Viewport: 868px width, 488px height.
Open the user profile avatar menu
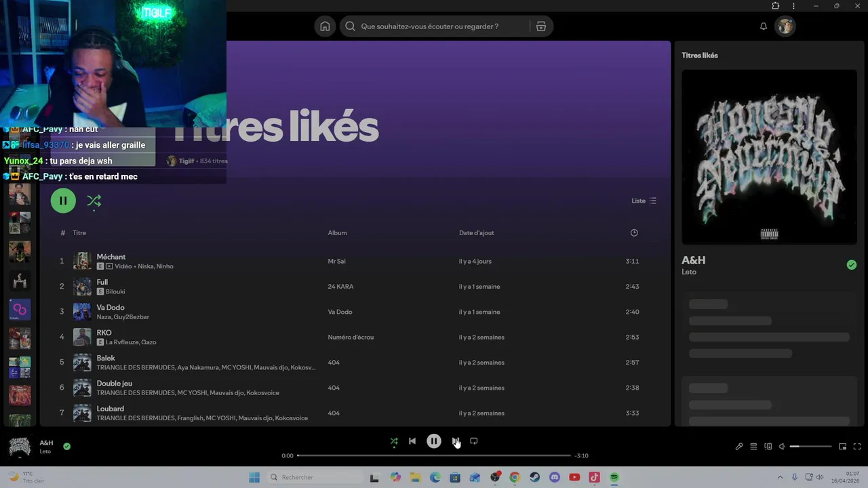tap(785, 26)
